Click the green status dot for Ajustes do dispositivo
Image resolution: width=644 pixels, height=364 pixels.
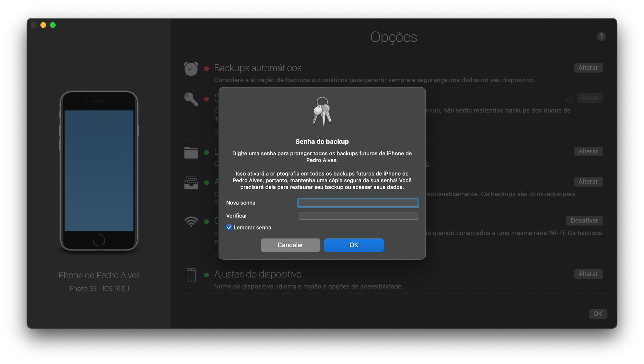[x=207, y=275]
